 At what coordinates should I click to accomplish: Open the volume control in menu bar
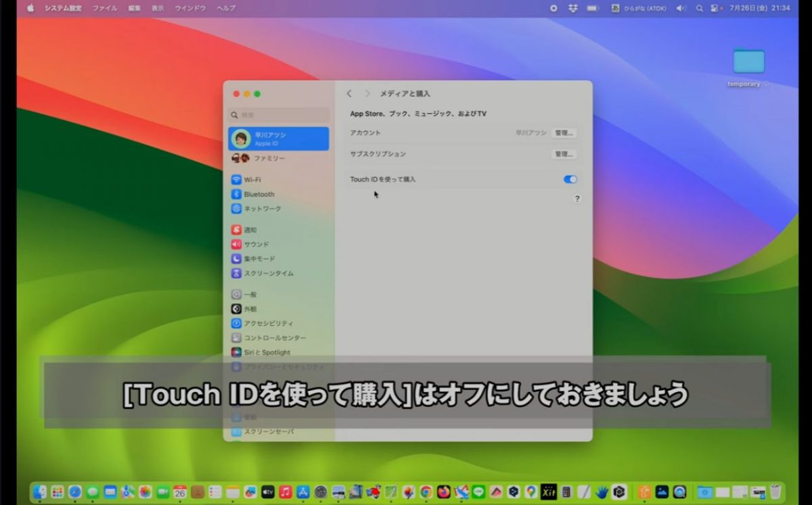[681, 8]
